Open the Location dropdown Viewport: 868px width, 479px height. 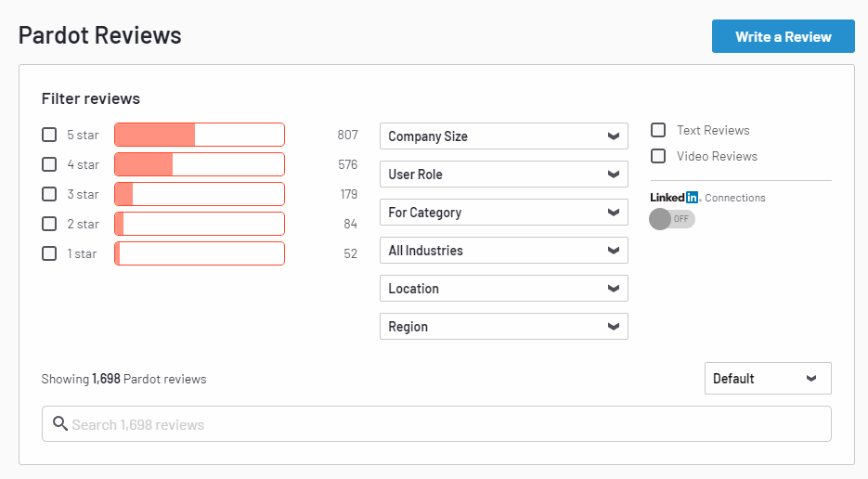503,289
